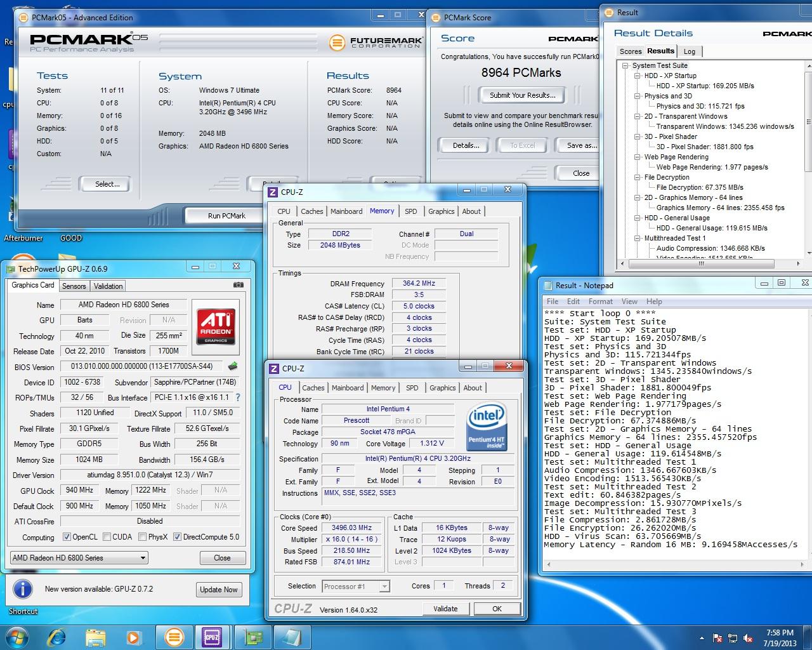
Task: Click Select button in PCMark05 Tests
Action: (x=107, y=184)
